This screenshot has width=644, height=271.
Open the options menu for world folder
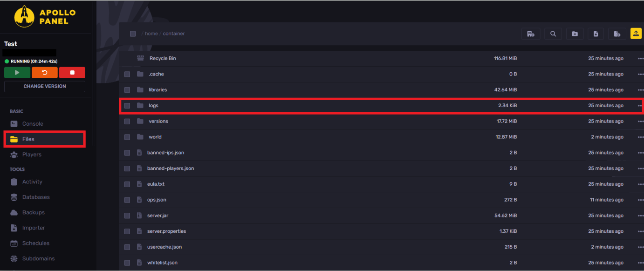click(x=640, y=137)
